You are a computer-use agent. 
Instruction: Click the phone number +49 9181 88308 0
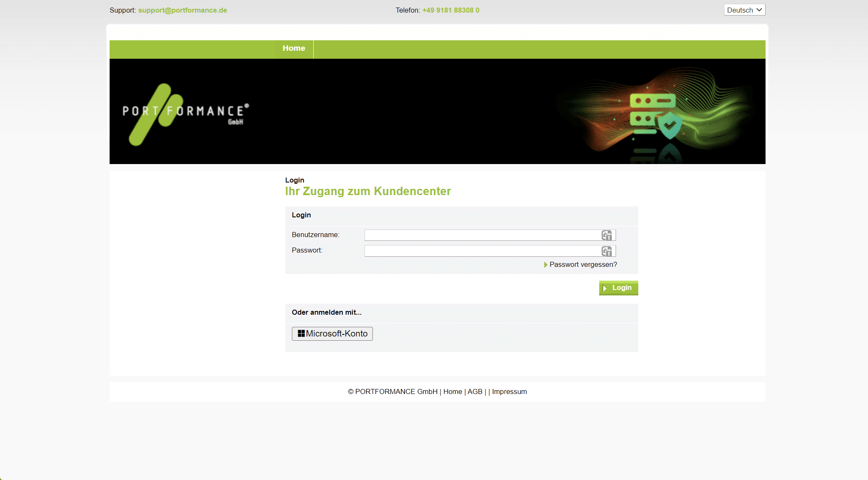pyautogui.click(x=451, y=10)
